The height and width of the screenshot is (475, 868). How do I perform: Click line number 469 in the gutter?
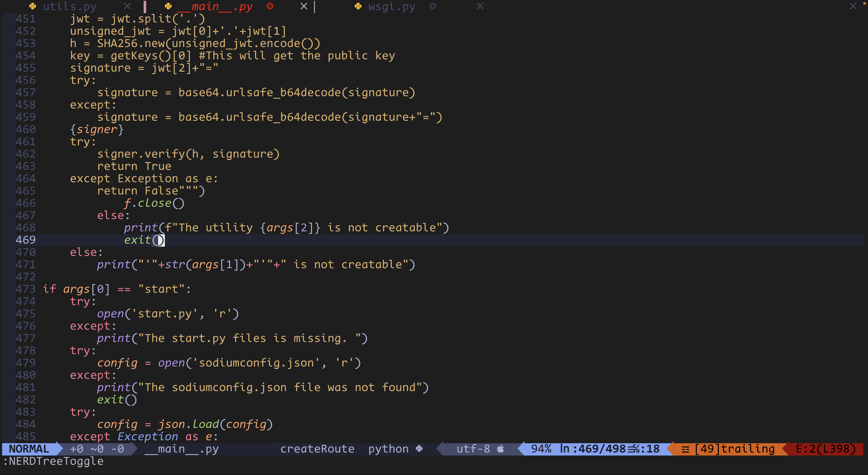pyautogui.click(x=26, y=240)
